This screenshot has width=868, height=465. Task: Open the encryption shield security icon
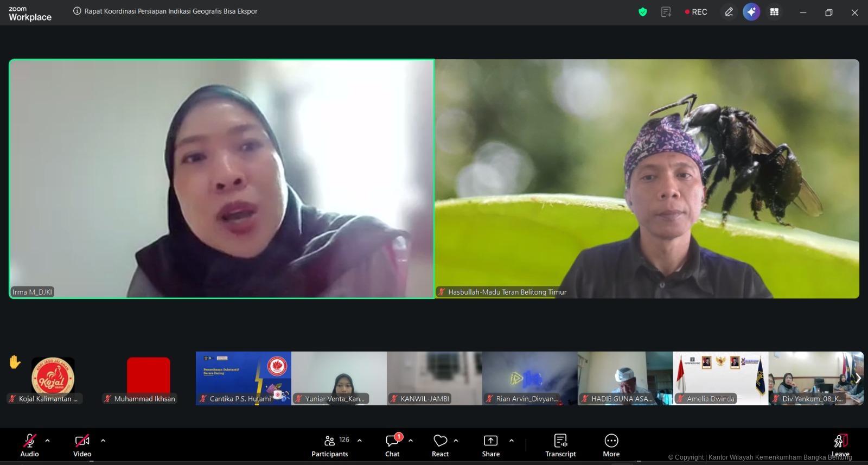pyautogui.click(x=643, y=12)
